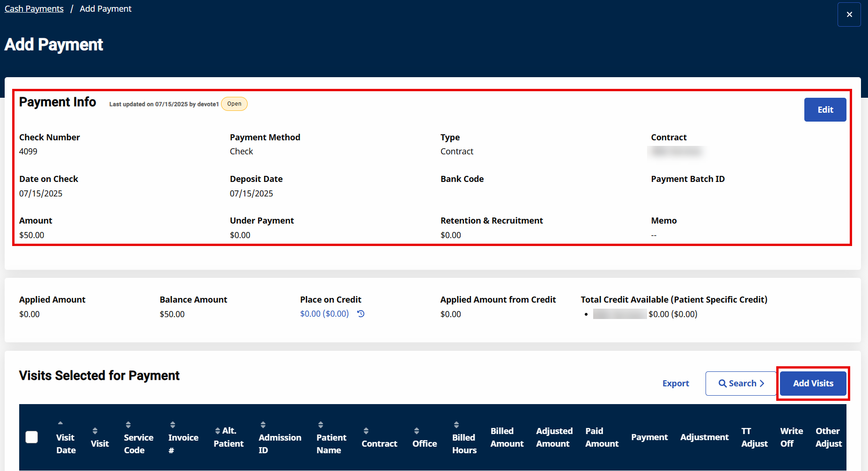Sort table by Invoice # column
The width and height of the screenshot is (868, 471).
tap(173, 425)
